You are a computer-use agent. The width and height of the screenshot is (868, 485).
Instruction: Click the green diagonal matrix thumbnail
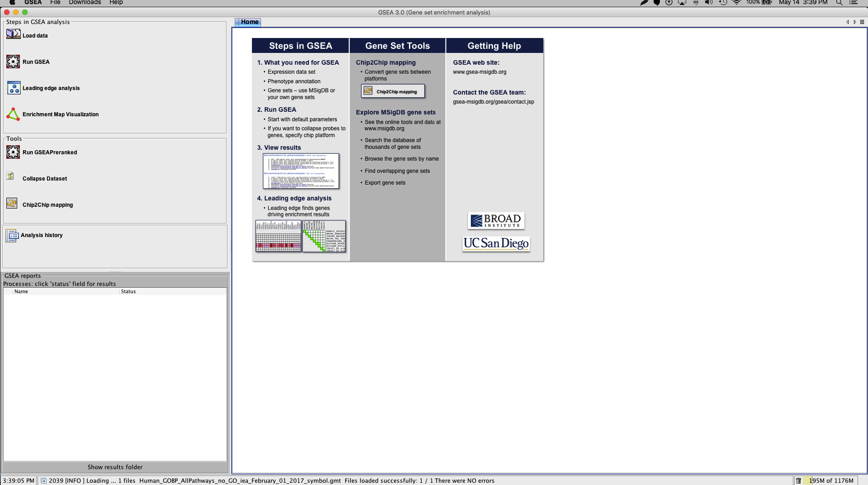click(x=324, y=236)
